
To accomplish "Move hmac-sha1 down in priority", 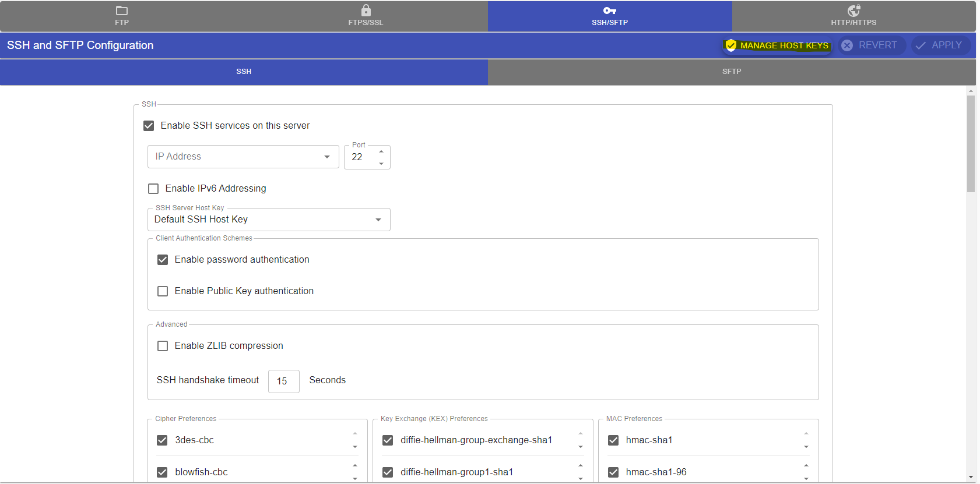I will (x=806, y=447).
